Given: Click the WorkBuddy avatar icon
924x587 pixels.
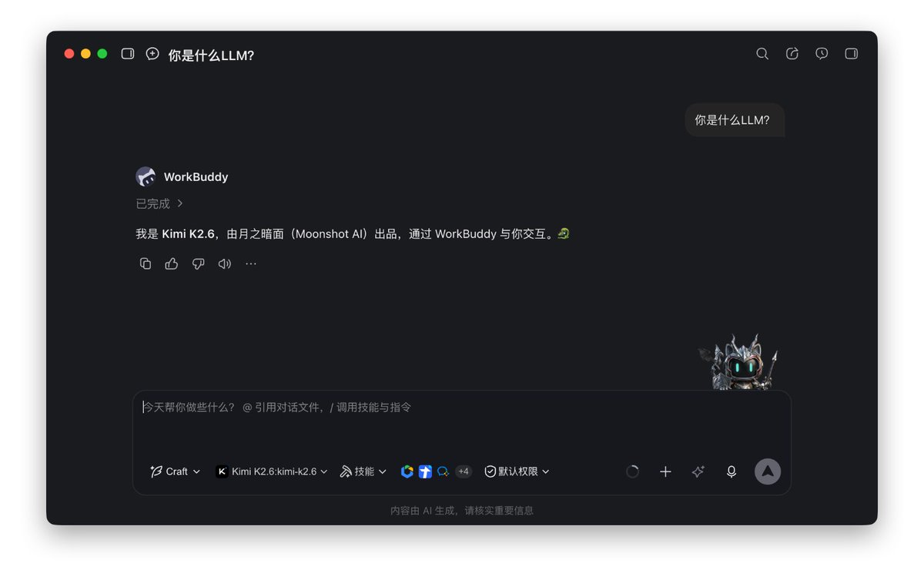Looking at the screenshot, I should tap(146, 176).
